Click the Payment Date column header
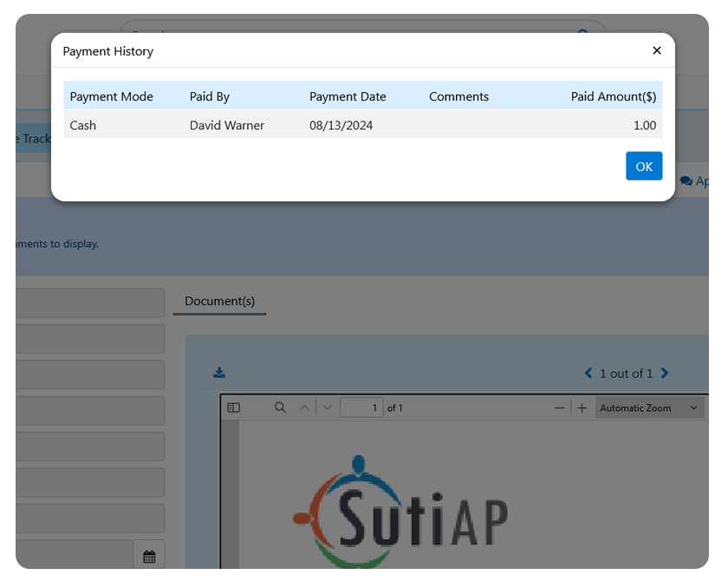728x581 pixels. point(348,96)
